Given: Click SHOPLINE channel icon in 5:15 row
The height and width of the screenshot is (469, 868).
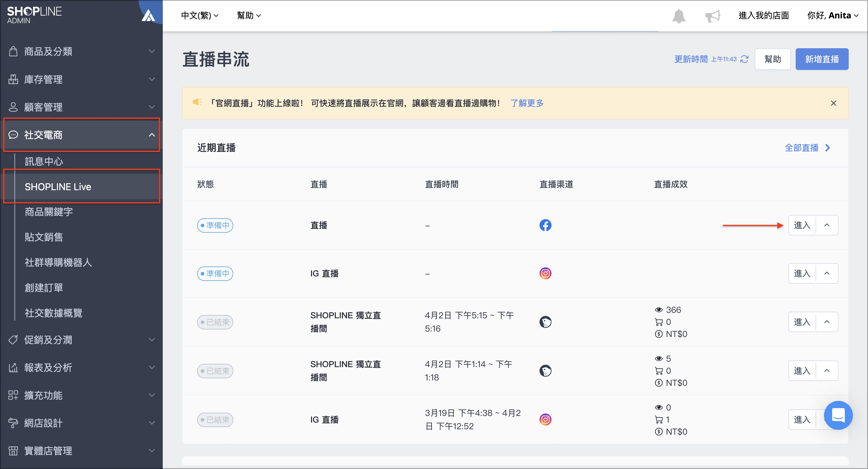Looking at the screenshot, I should pos(545,322).
